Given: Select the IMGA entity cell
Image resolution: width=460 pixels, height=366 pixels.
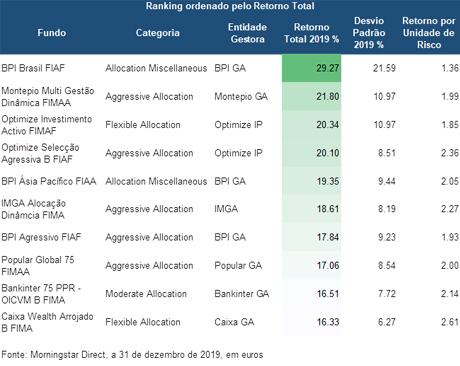Looking at the screenshot, I should click(226, 209).
